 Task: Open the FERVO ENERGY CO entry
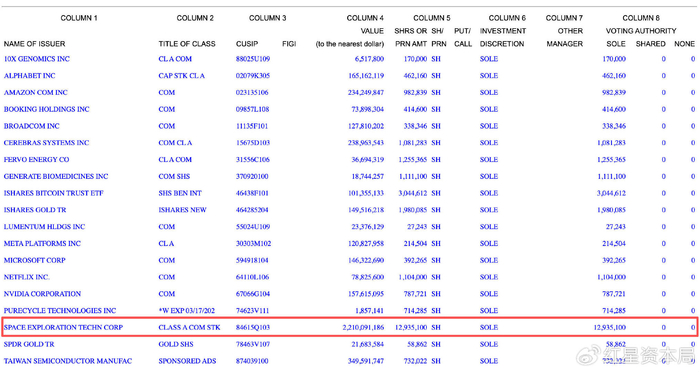click(x=36, y=159)
